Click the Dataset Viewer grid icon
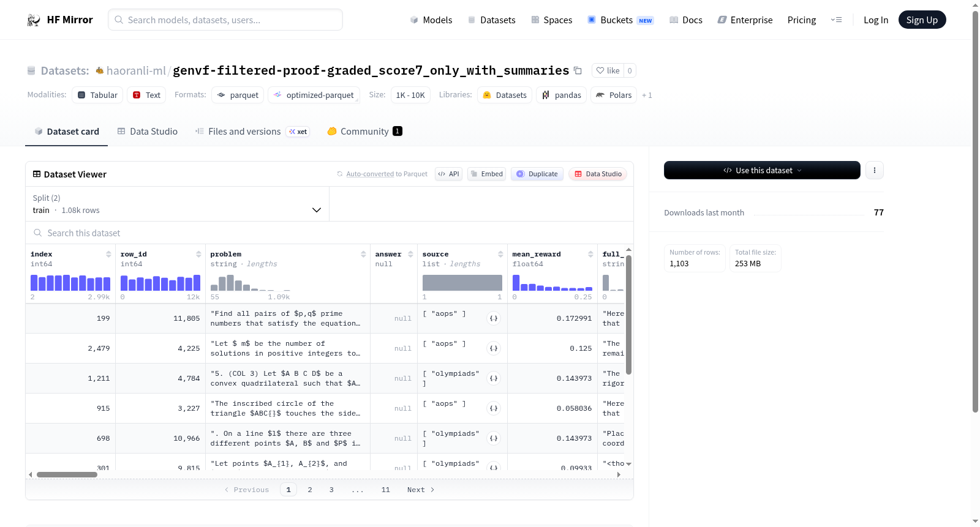Viewport: 980px width, 527px height. click(37, 174)
